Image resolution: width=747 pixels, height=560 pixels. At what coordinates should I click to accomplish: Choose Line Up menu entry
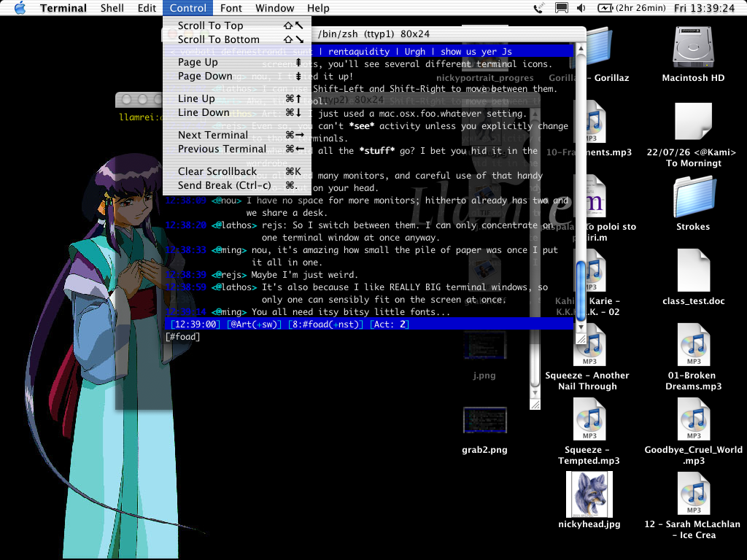237,98
